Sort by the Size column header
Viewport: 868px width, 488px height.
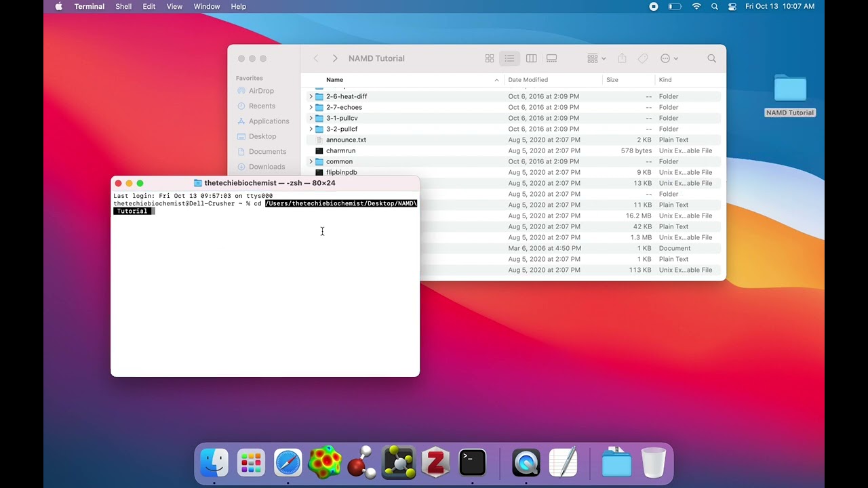[629, 80]
